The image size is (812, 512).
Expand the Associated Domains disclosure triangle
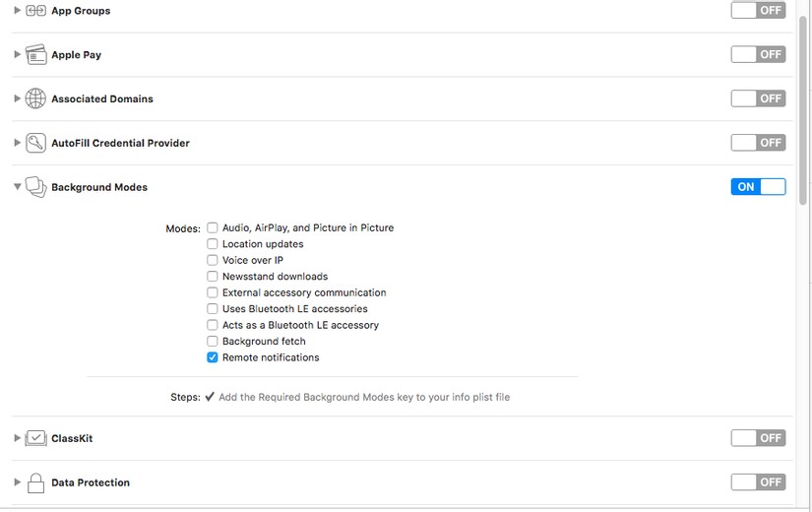point(17,98)
